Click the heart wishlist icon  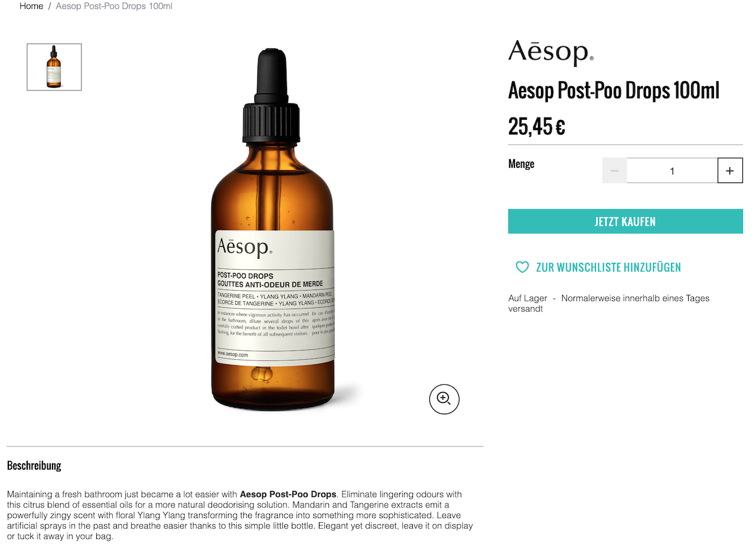[522, 267]
